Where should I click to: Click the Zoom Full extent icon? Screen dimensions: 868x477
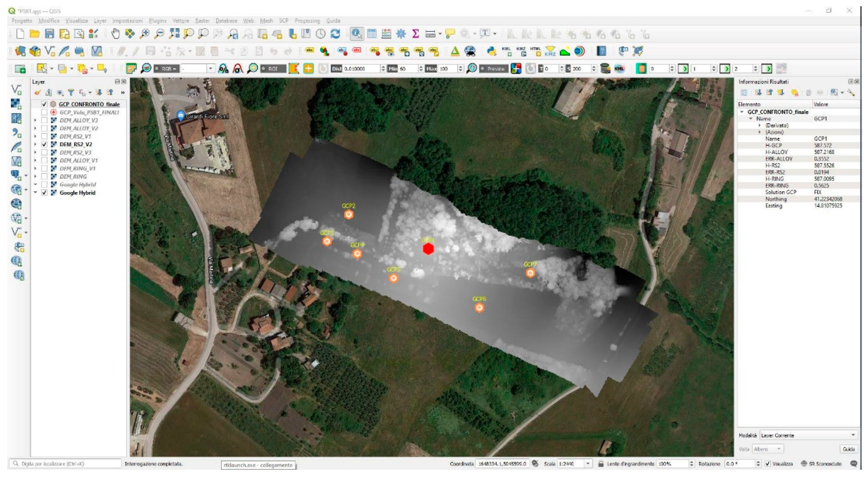(174, 34)
